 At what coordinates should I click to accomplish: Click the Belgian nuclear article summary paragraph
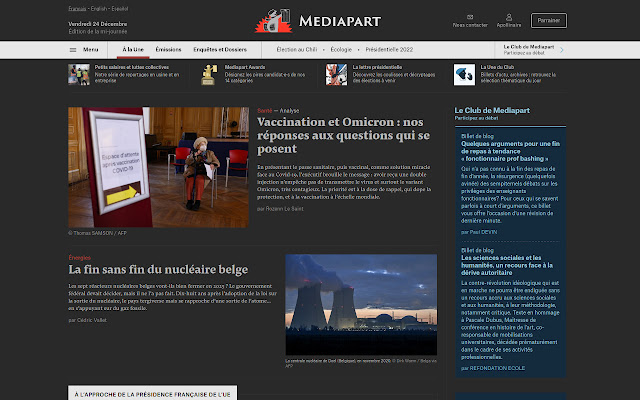coord(172,297)
